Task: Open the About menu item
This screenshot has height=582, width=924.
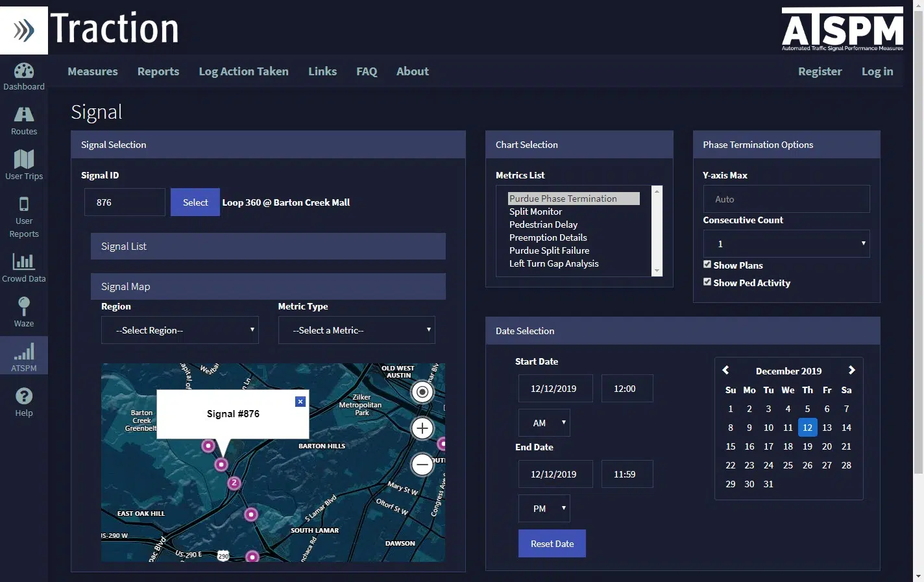Action: pos(413,71)
